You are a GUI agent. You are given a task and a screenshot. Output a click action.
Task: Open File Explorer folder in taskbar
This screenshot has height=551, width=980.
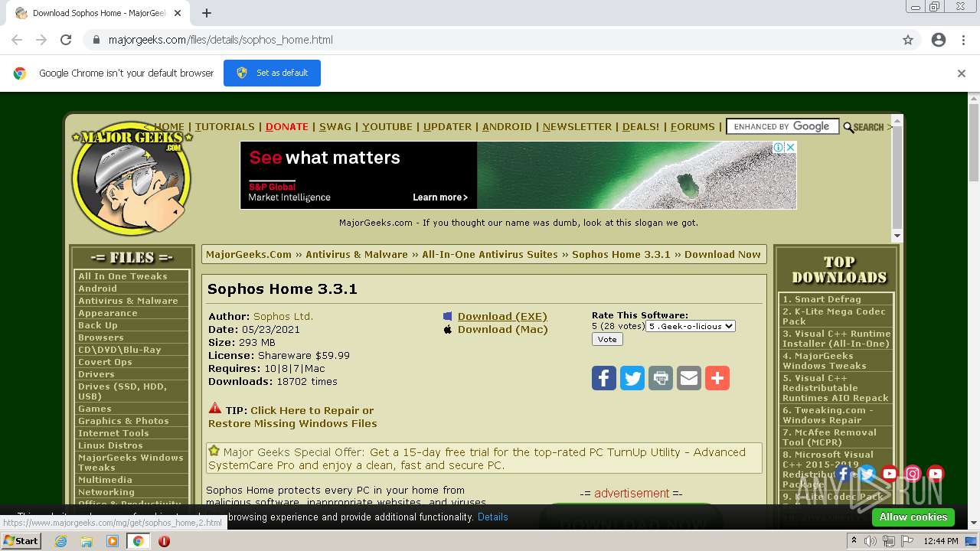coord(87,541)
